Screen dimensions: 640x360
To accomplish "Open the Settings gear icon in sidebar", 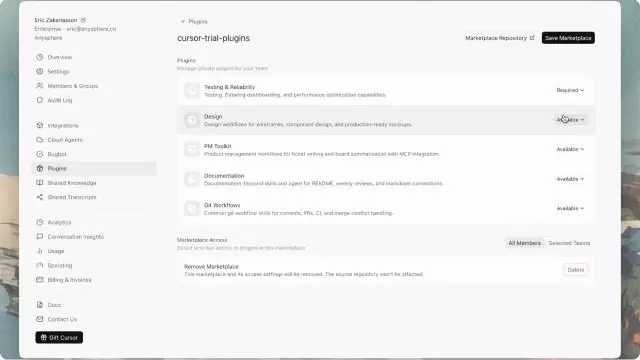I will [40, 71].
